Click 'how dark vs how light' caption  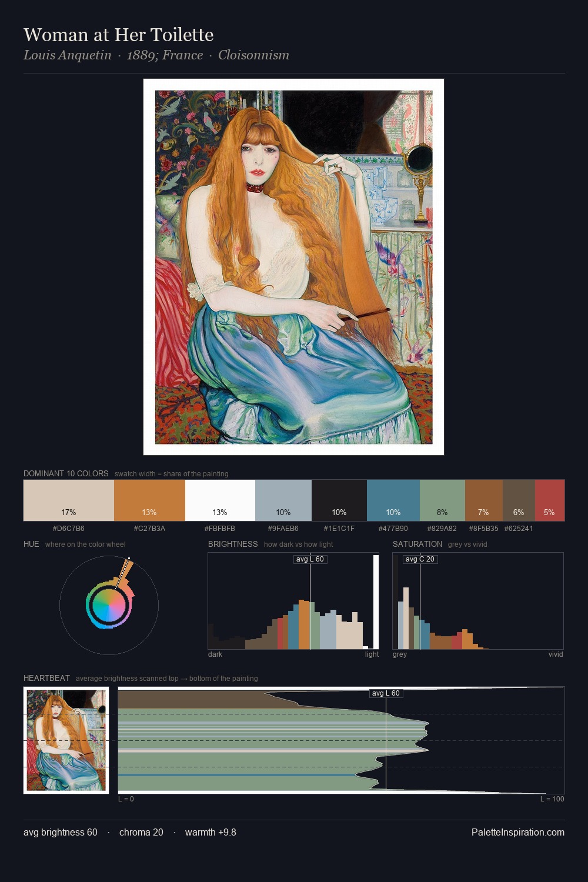(299, 544)
